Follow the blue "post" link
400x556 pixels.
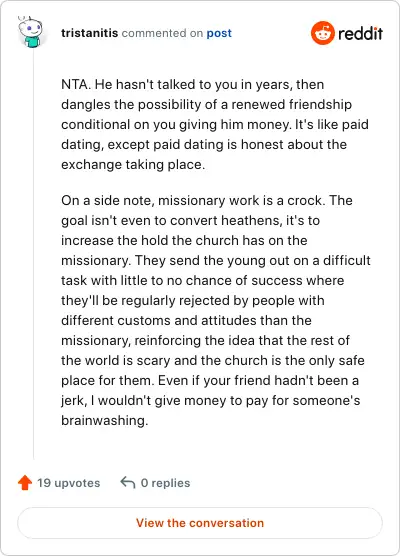tap(219, 33)
